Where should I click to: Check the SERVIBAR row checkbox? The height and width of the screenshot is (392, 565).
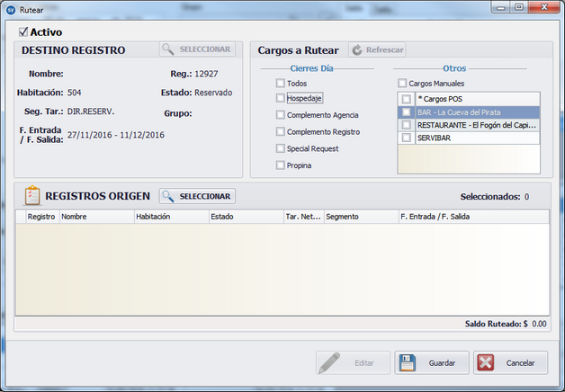(406, 138)
